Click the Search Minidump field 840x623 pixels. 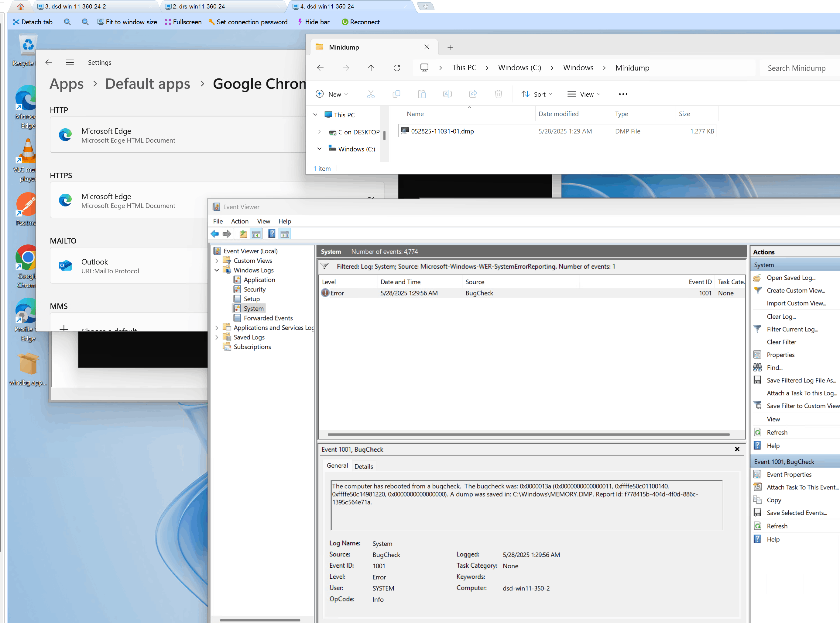click(x=796, y=68)
